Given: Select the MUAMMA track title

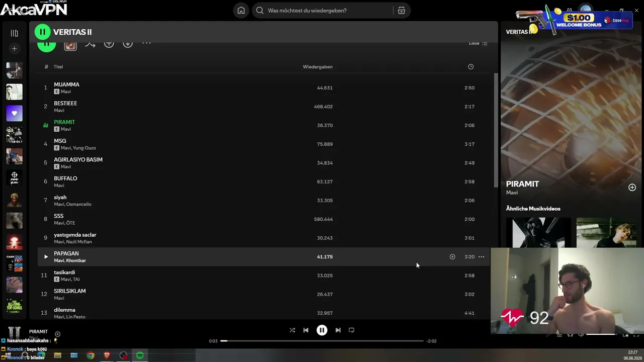Looking at the screenshot, I should point(66,84).
